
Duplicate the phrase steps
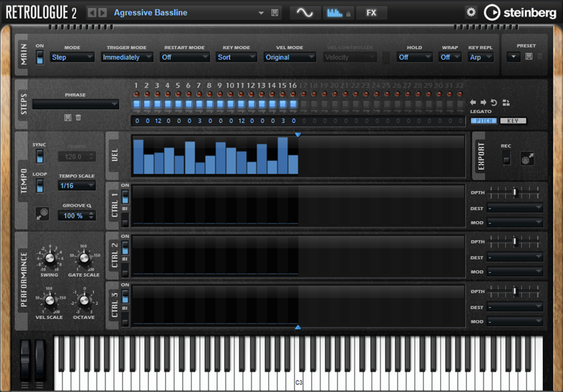[506, 103]
